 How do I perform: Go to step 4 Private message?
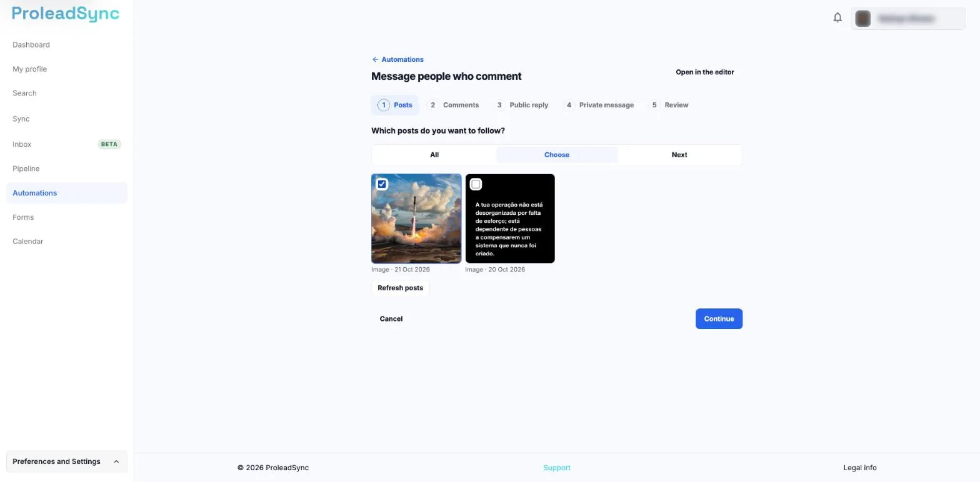598,105
